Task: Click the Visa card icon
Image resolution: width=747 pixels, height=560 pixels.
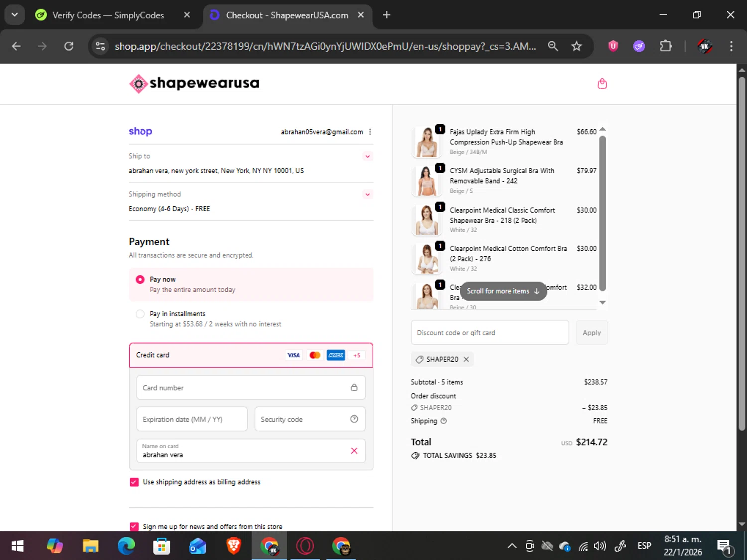Action: click(294, 355)
